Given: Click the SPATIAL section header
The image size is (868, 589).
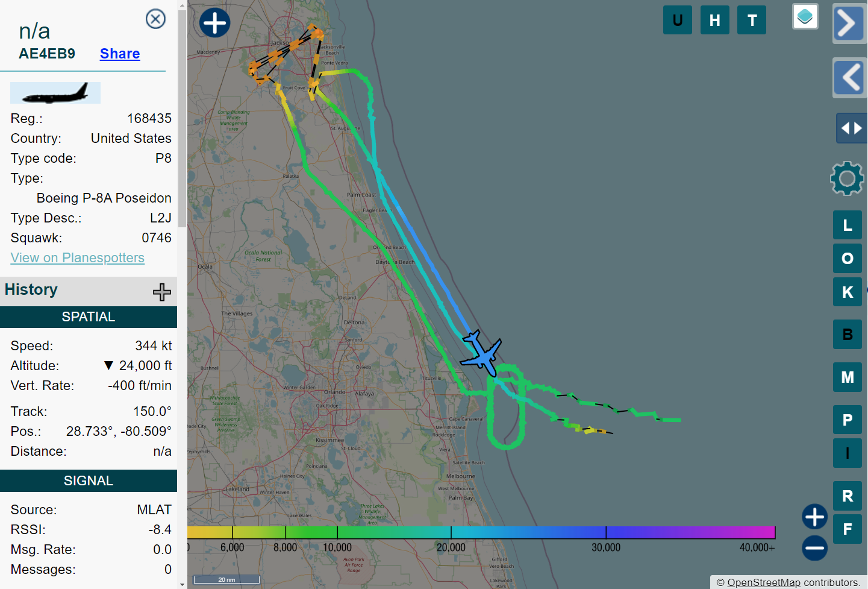Looking at the screenshot, I should pos(89,317).
